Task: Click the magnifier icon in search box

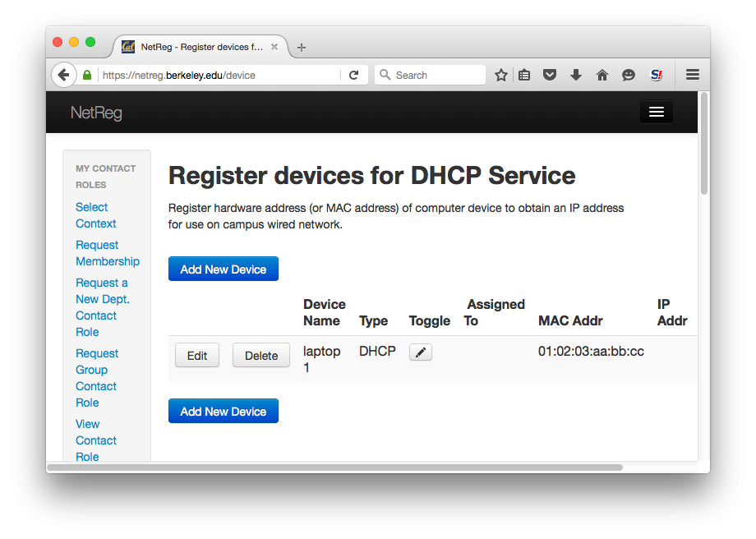Action: [385, 75]
